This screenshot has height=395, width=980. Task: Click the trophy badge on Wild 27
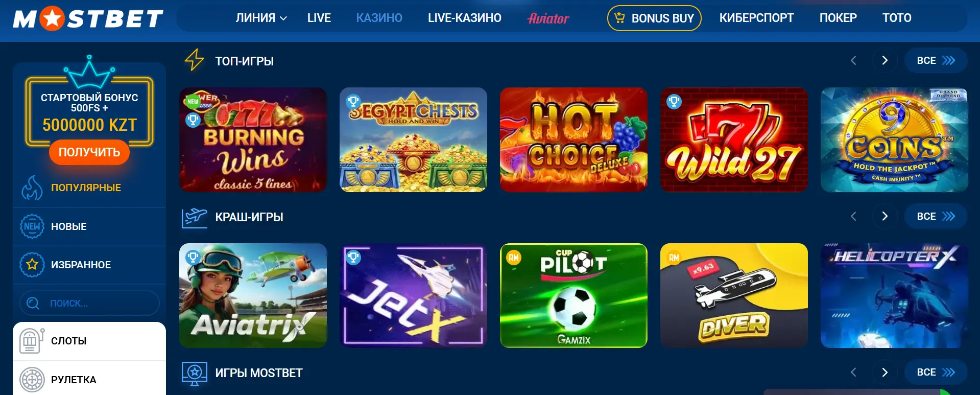click(x=674, y=102)
